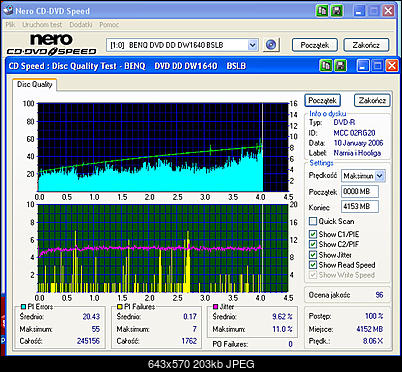Click the Postęp value 100 %

(x=374, y=316)
